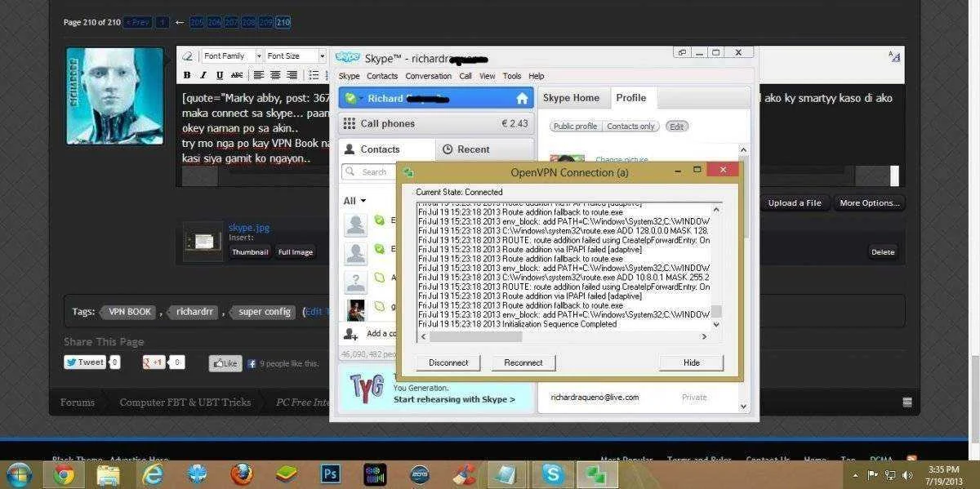
Task: Click More Options button on forum
Action: click(x=869, y=203)
